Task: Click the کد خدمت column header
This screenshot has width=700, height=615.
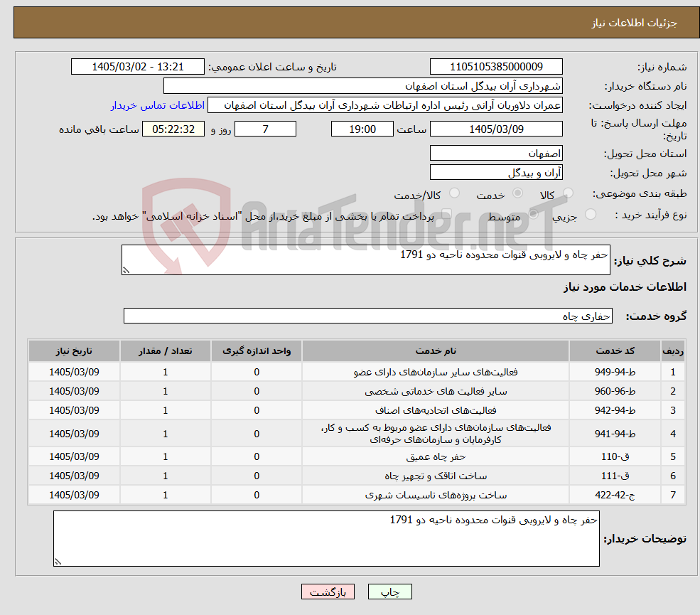Action: [x=615, y=351]
